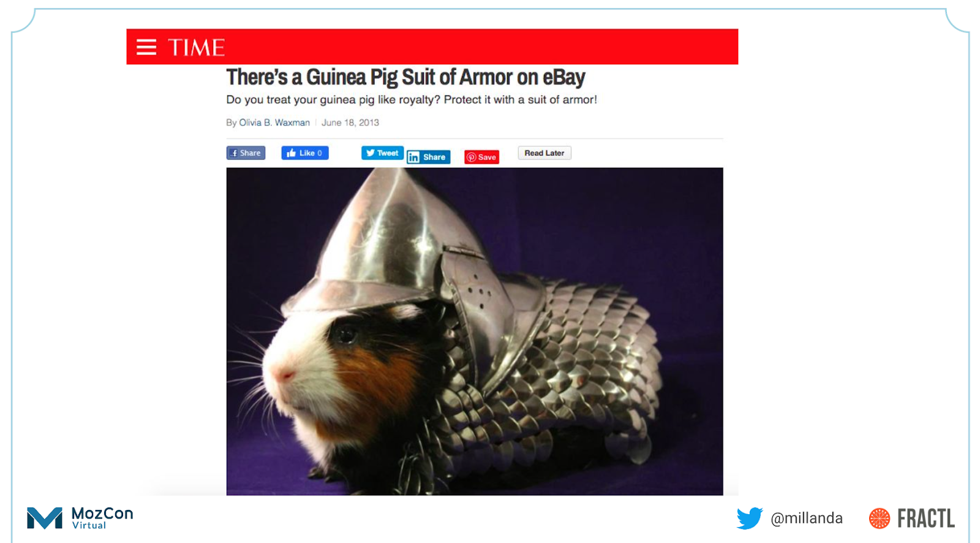
Task: Click the TIME logo
Action: (196, 47)
